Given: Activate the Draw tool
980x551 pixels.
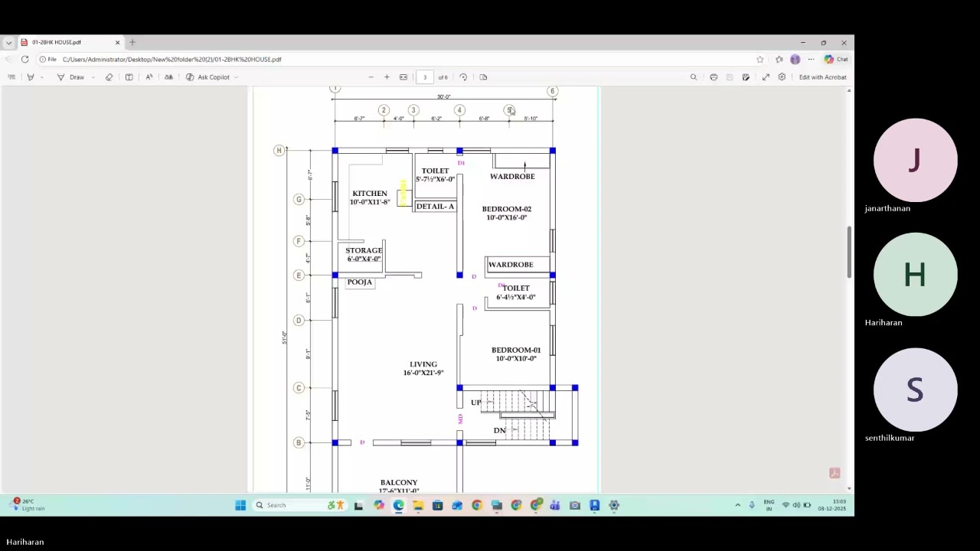Looking at the screenshot, I should (x=71, y=77).
